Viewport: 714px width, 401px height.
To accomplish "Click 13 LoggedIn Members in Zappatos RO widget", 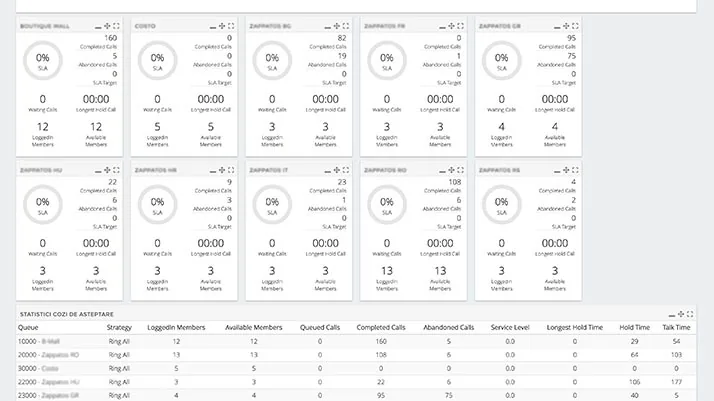I will pyautogui.click(x=387, y=271).
